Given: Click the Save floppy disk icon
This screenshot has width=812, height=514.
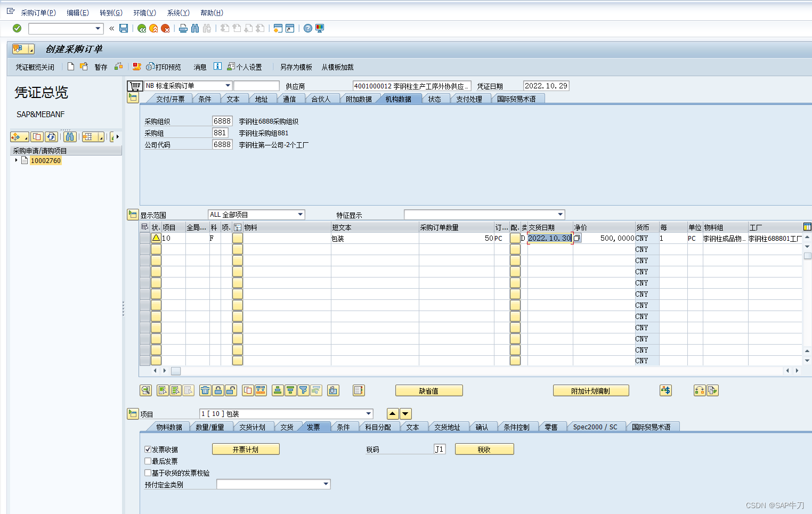Looking at the screenshot, I should click(x=124, y=28).
